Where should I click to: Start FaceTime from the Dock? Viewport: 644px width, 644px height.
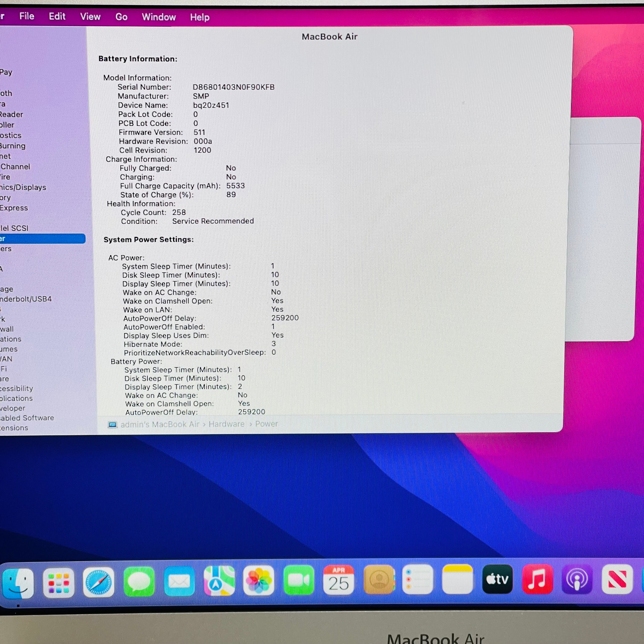pyautogui.click(x=299, y=580)
